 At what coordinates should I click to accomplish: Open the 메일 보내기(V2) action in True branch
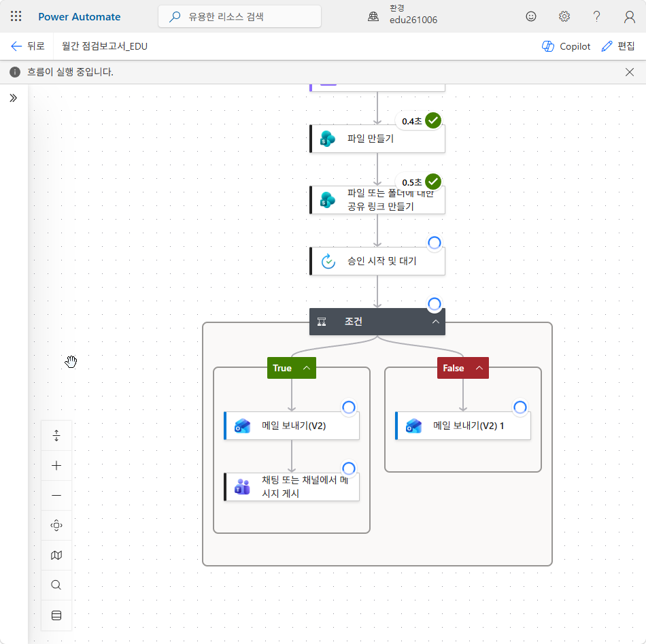pos(292,426)
